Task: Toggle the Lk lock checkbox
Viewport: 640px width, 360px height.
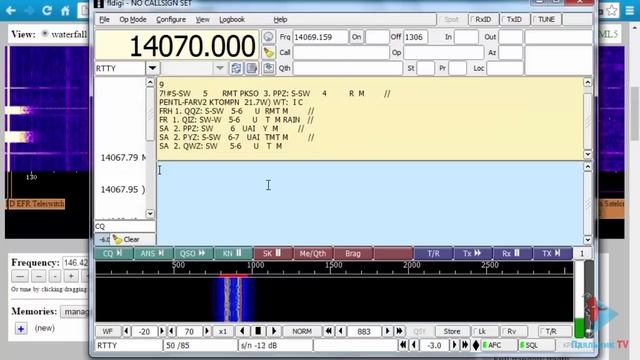Action: pos(485,331)
